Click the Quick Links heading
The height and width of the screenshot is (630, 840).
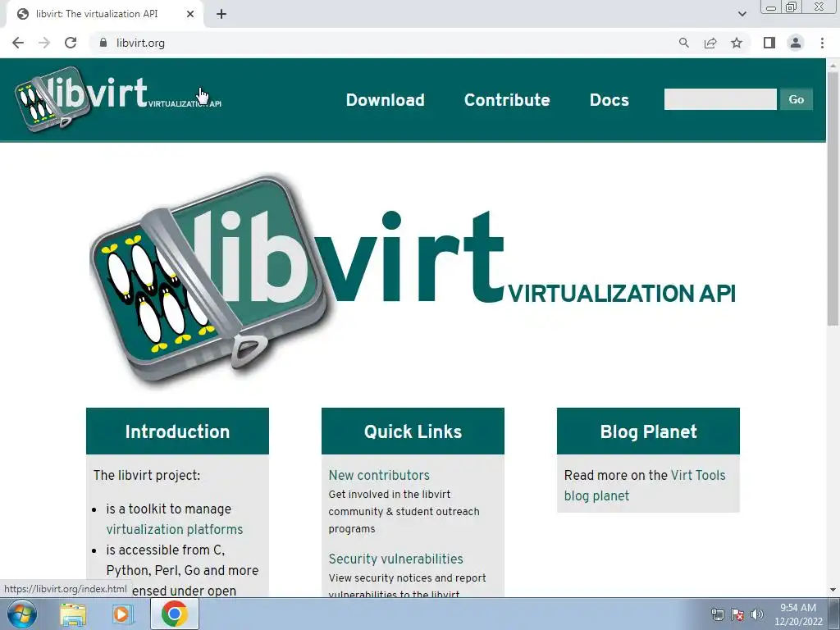tap(413, 431)
